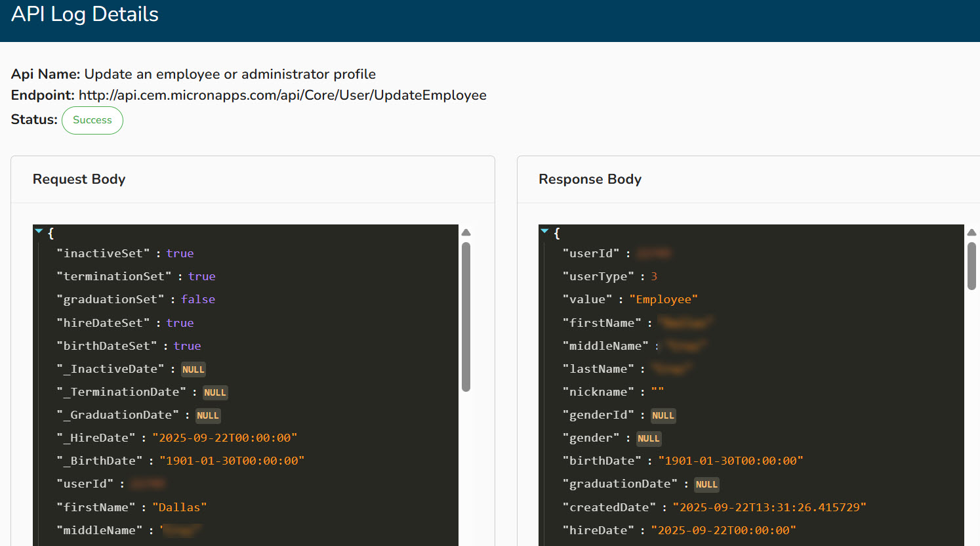
Task: Click the firstName value Dallas
Action: click(179, 507)
